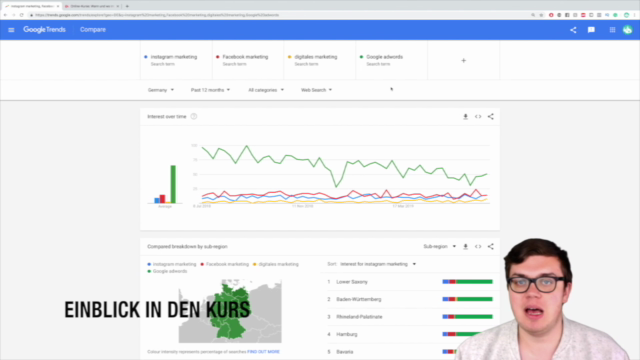640x360 pixels.
Task: Open the Google Trends hamburger menu
Action: tap(11, 30)
